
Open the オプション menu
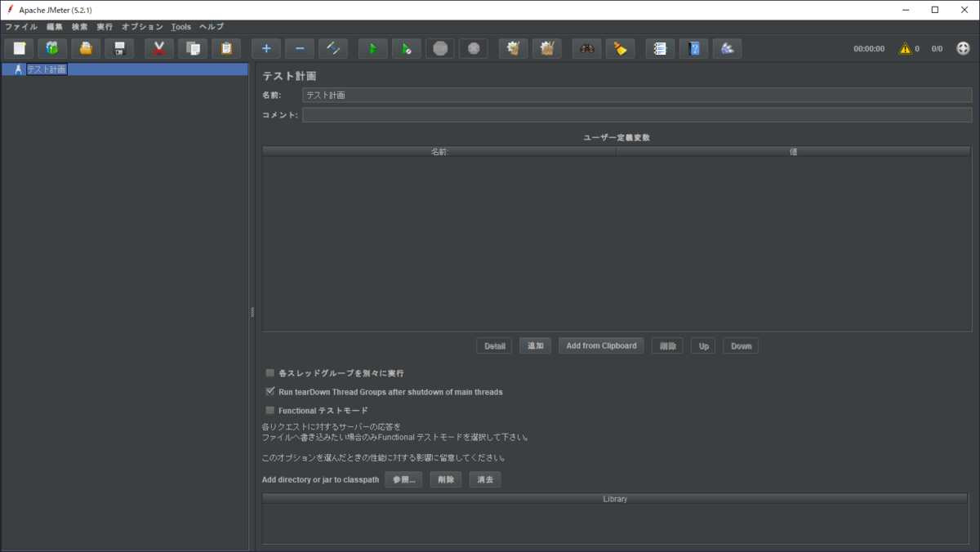(x=143, y=27)
